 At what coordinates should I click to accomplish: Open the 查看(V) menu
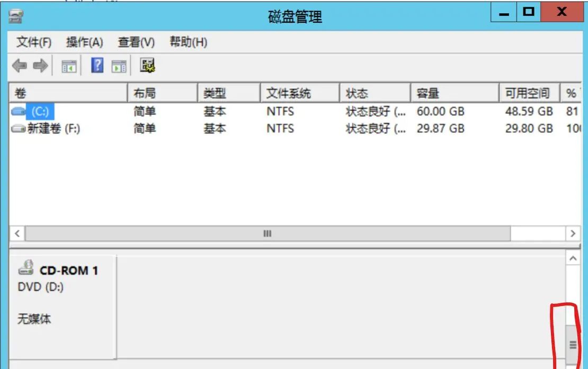pyautogui.click(x=136, y=42)
